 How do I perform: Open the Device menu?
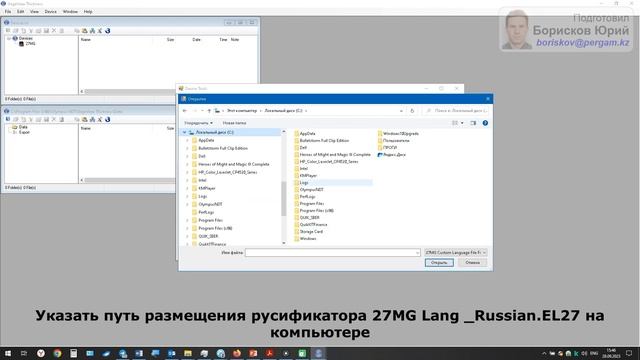(51, 11)
